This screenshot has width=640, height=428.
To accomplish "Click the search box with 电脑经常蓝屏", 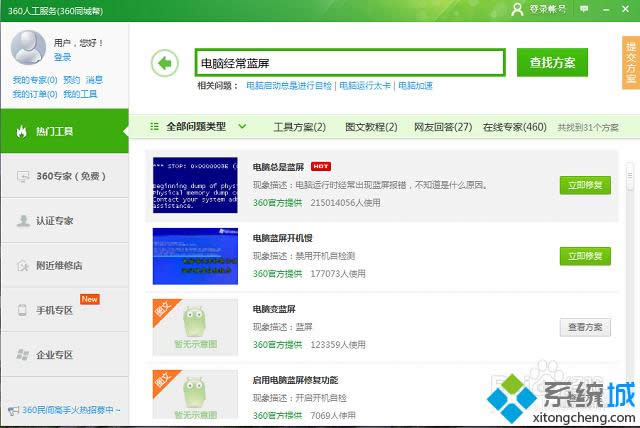I will (x=349, y=63).
